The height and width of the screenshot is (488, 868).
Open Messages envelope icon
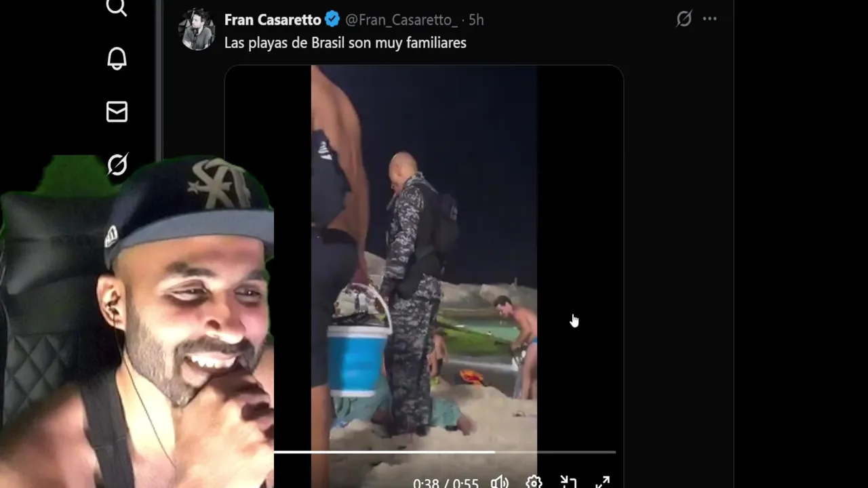(117, 112)
